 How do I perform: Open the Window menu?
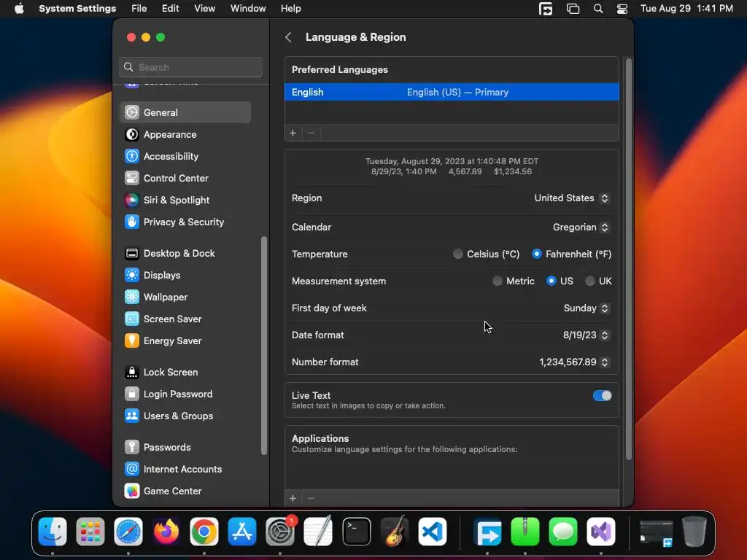coord(248,9)
